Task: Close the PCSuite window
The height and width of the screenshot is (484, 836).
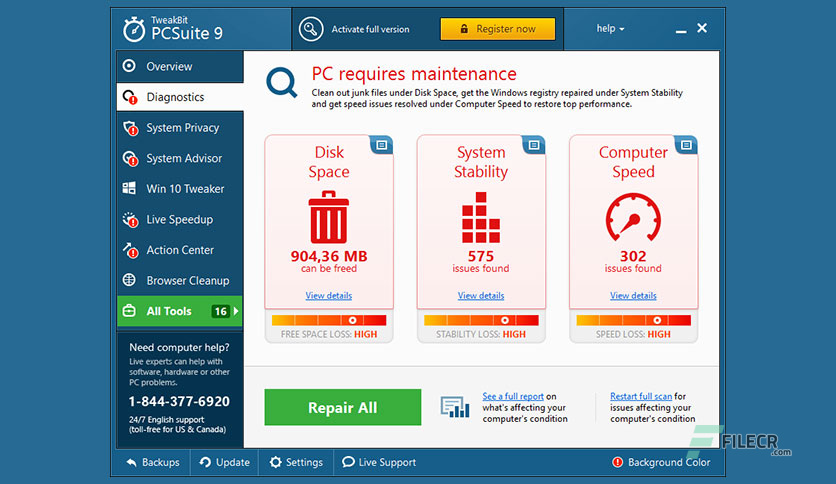Action: coord(702,28)
